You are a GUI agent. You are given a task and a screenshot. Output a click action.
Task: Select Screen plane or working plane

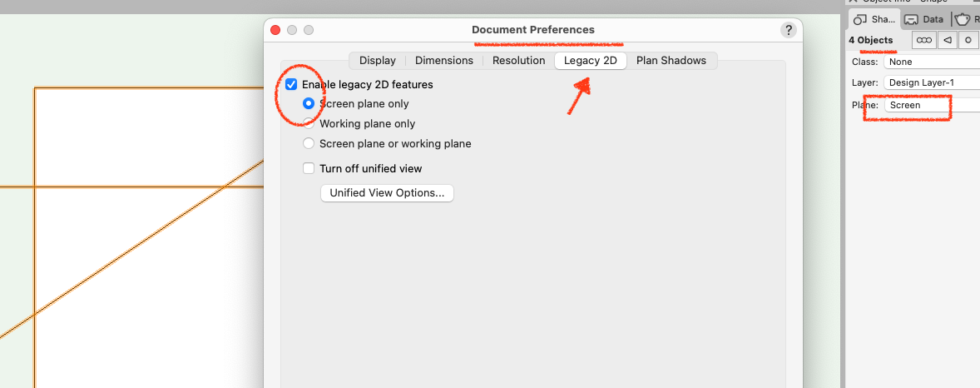click(x=309, y=144)
